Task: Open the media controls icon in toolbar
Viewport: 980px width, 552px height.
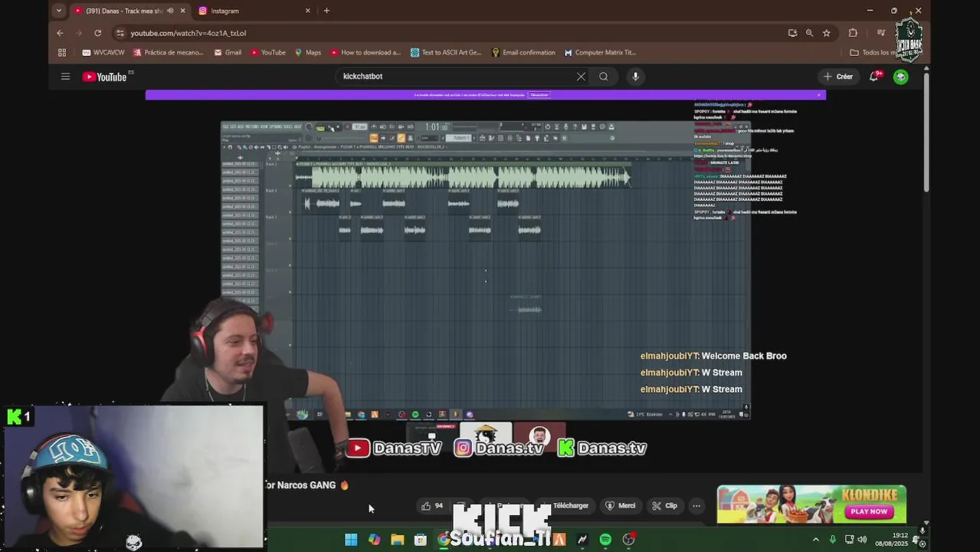Action: coord(881,33)
